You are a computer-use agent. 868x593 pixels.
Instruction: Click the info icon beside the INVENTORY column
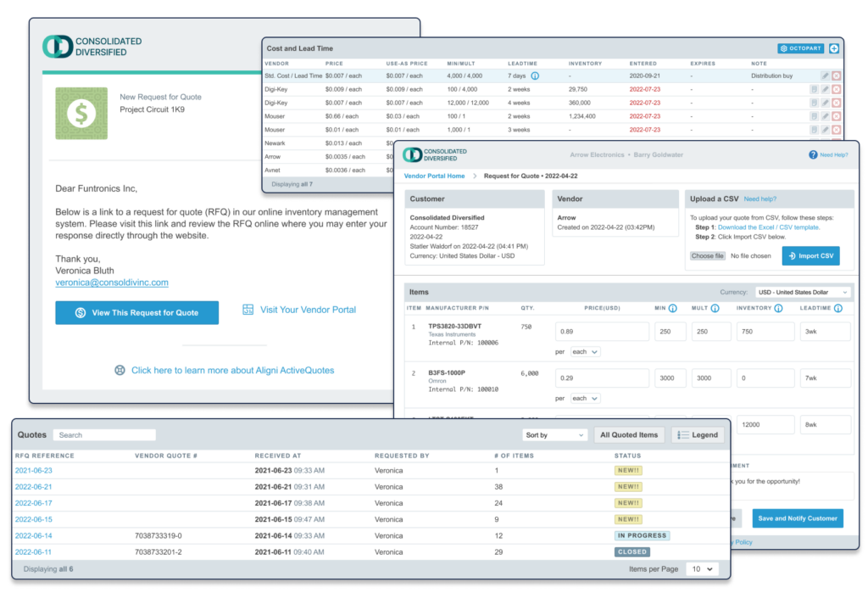point(778,308)
